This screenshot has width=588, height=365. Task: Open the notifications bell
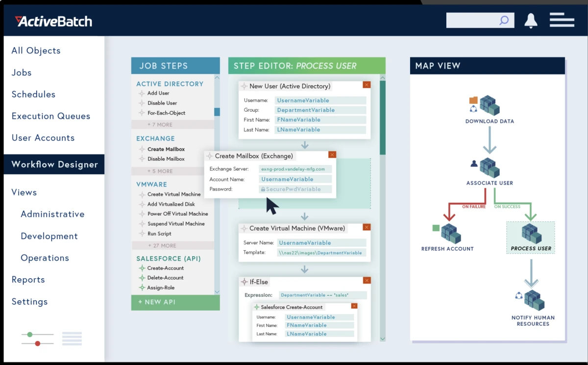531,21
